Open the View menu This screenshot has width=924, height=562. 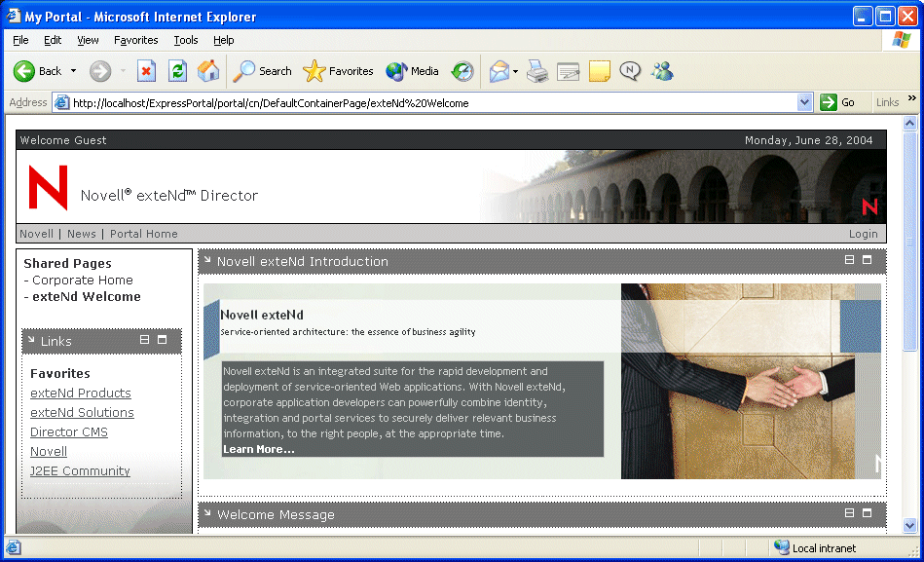(x=88, y=40)
